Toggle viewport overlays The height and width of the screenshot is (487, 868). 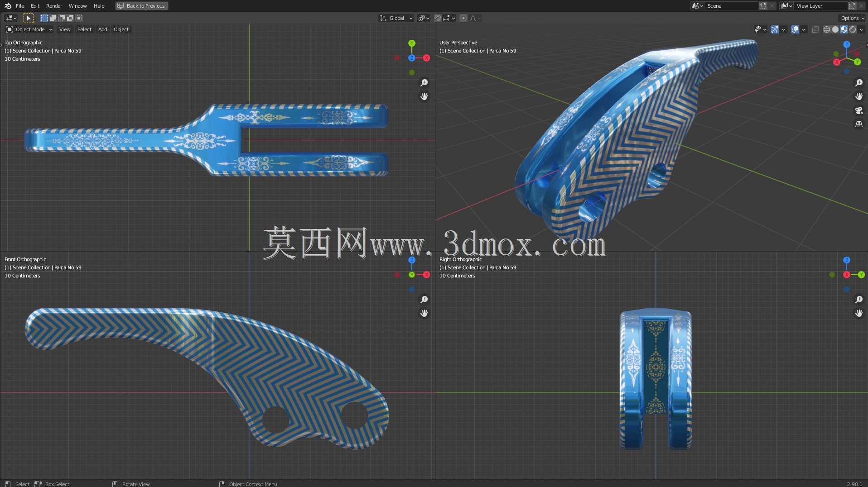click(x=795, y=29)
